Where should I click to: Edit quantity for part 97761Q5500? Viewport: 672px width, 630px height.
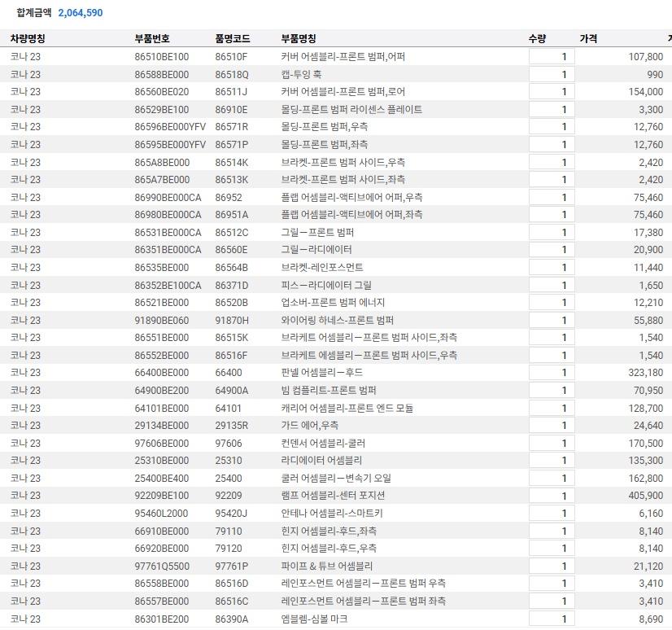click(552, 566)
